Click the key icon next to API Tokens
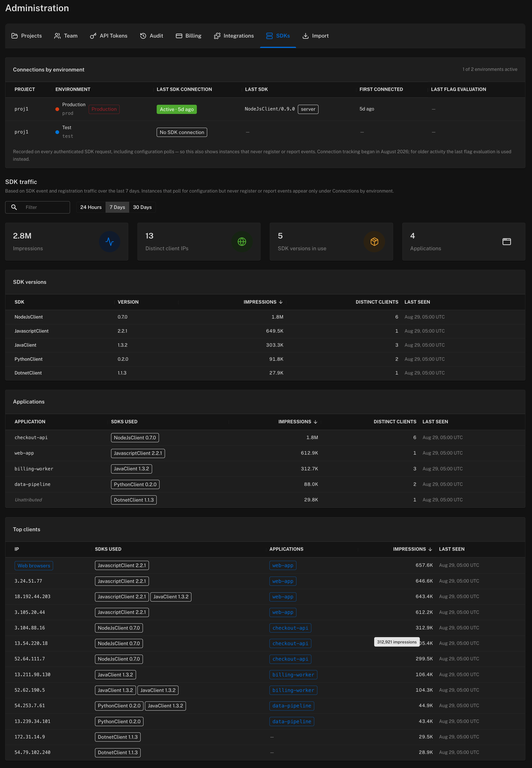 (93, 36)
